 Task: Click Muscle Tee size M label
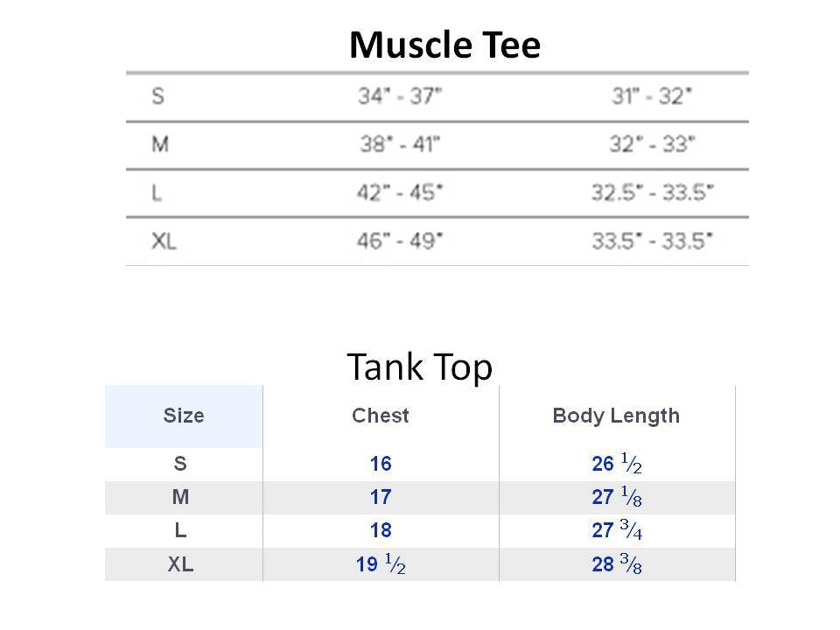point(160,144)
